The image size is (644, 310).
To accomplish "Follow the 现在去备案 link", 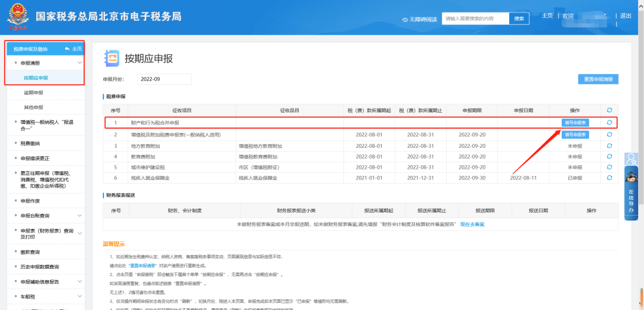I will pos(472,224).
